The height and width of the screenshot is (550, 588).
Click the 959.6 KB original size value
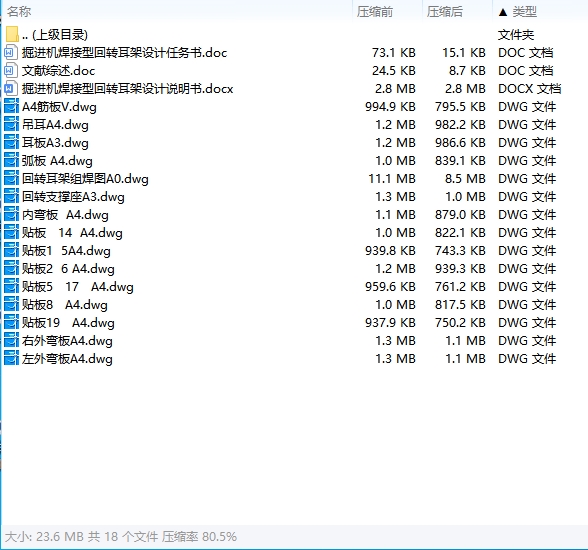[390, 286]
